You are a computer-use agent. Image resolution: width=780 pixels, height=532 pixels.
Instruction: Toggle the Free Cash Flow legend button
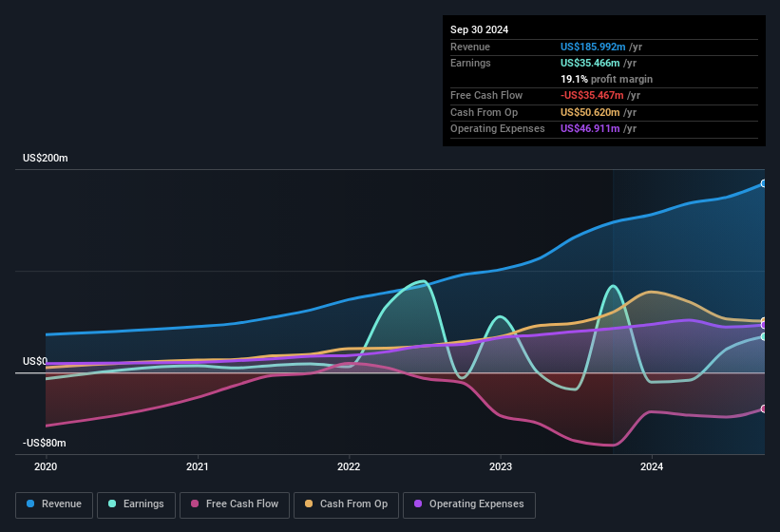(235, 504)
